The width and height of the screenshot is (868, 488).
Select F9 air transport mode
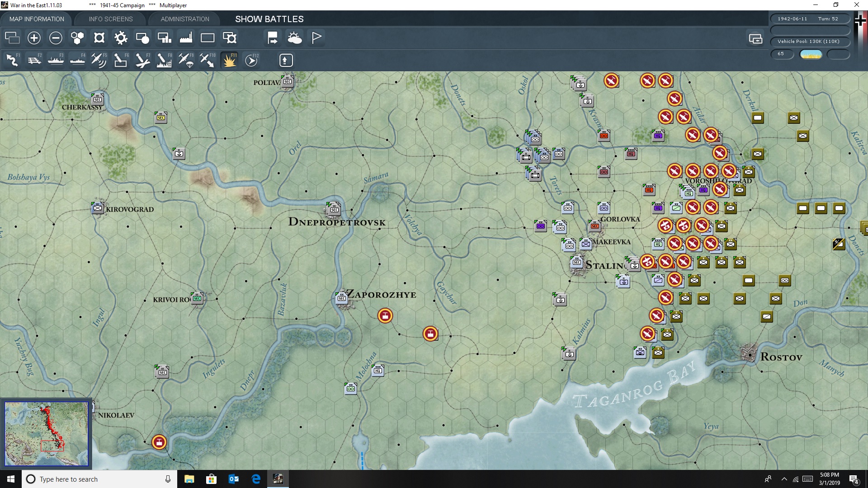click(186, 60)
